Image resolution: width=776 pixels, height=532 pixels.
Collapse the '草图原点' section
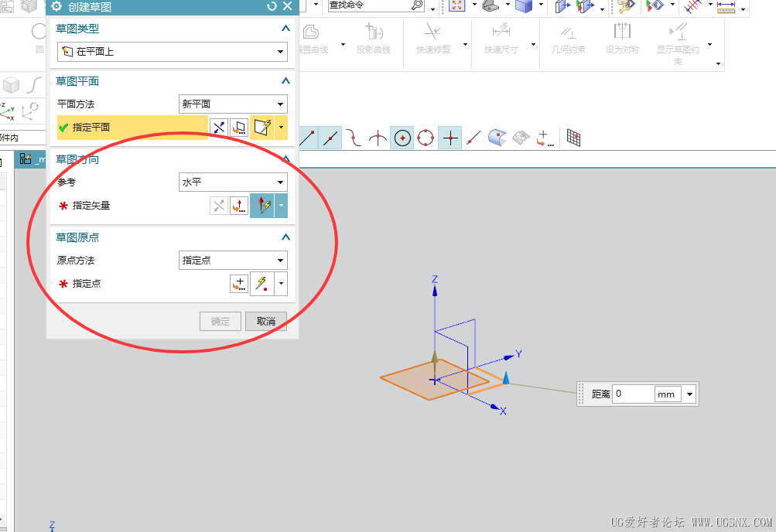point(285,237)
